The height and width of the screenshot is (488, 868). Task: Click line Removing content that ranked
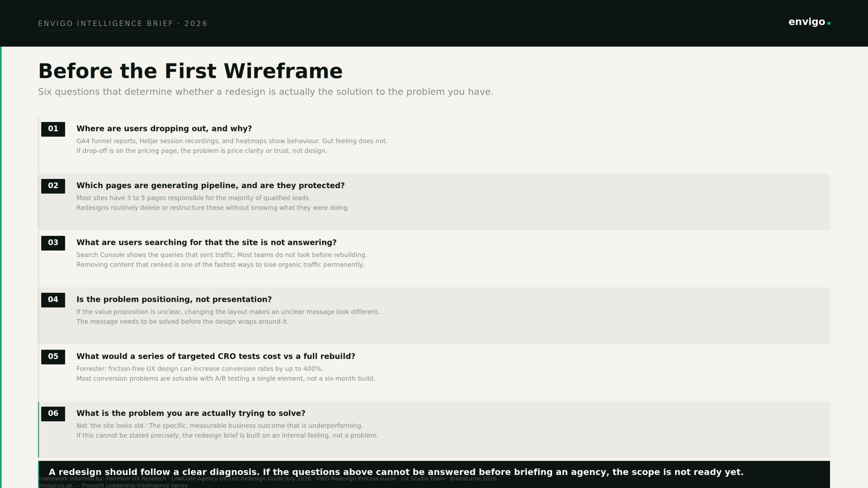pos(221,265)
